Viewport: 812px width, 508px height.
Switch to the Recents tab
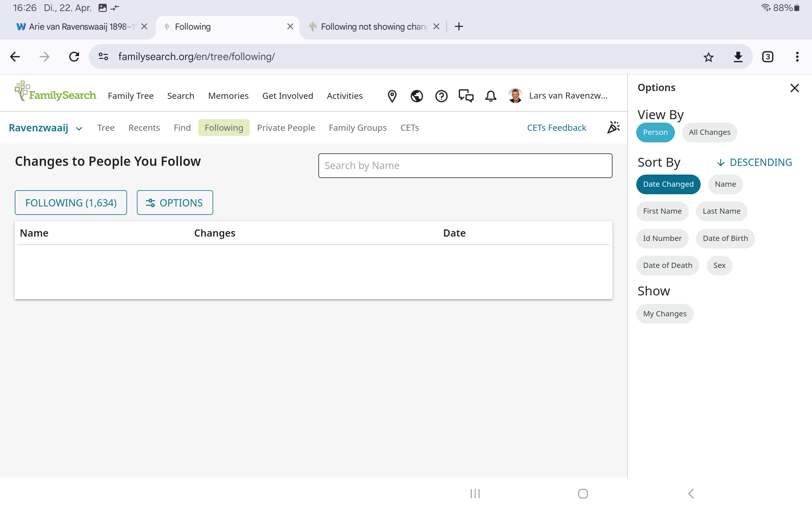(144, 128)
